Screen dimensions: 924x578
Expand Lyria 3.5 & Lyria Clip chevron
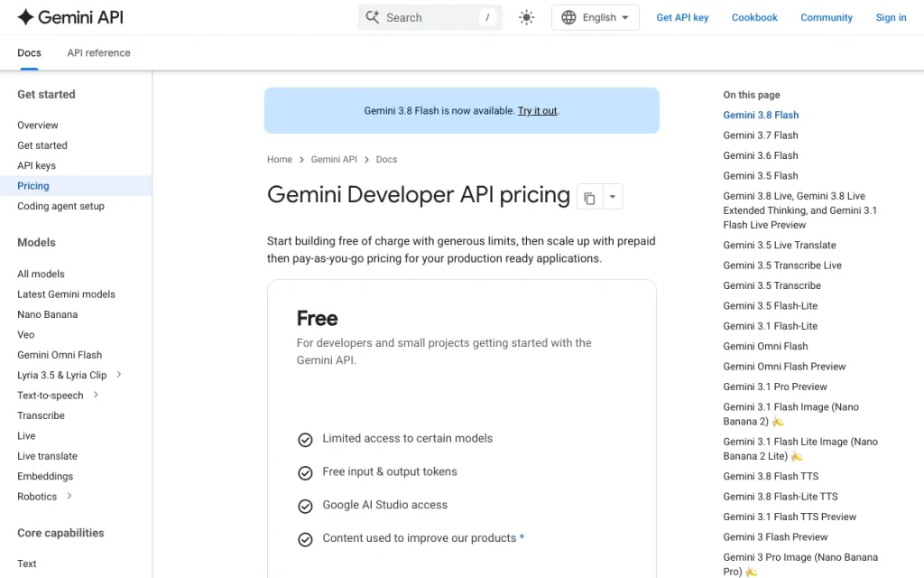click(x=119, y=375)
